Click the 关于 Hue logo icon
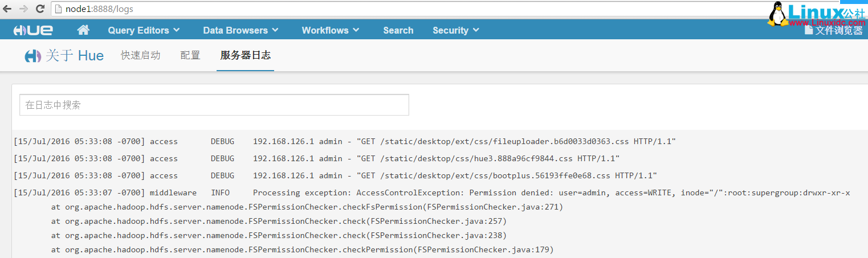The height and width of the screenshot is (258, 868). point(32,56)
